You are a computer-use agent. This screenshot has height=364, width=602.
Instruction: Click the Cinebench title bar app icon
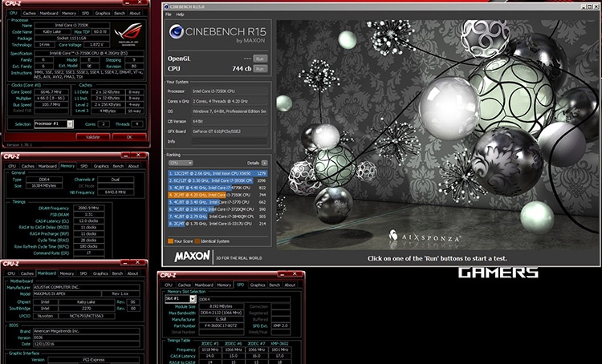pos(166,6)
